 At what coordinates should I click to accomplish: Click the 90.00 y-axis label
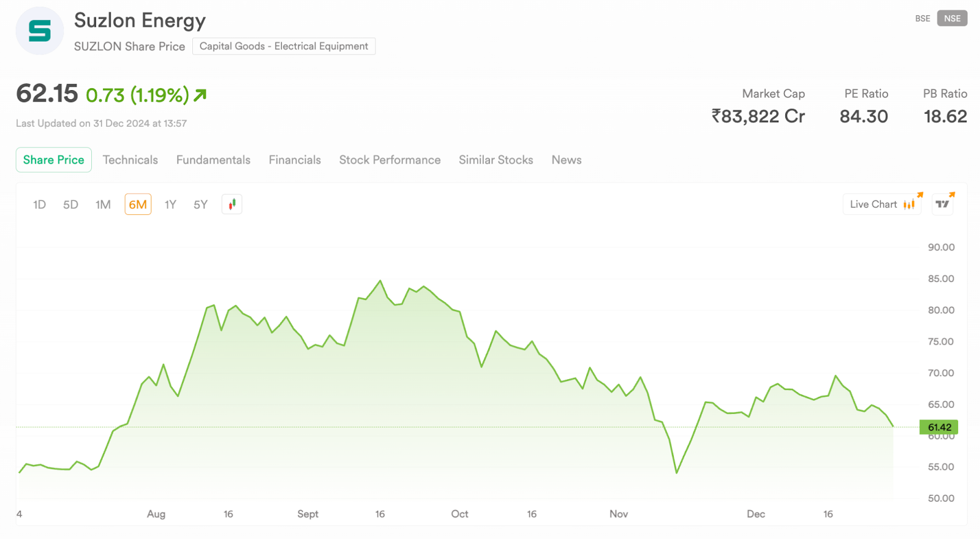click(x=941, y=247)
